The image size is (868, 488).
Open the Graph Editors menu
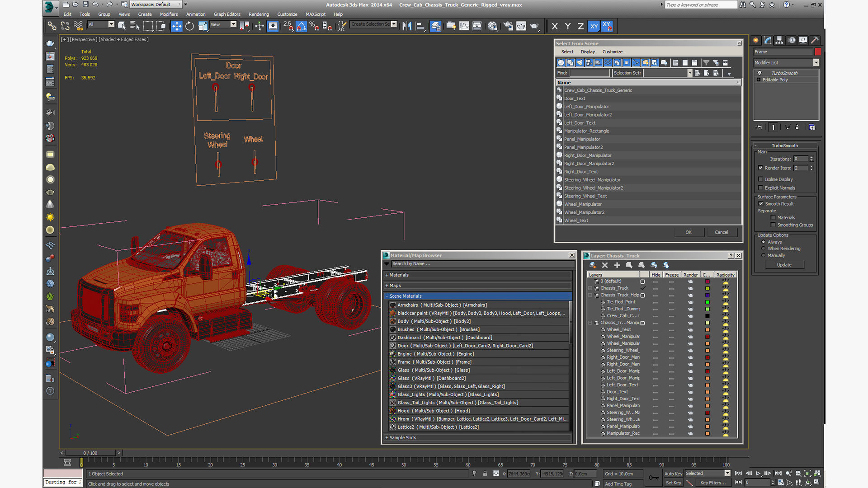227,14
